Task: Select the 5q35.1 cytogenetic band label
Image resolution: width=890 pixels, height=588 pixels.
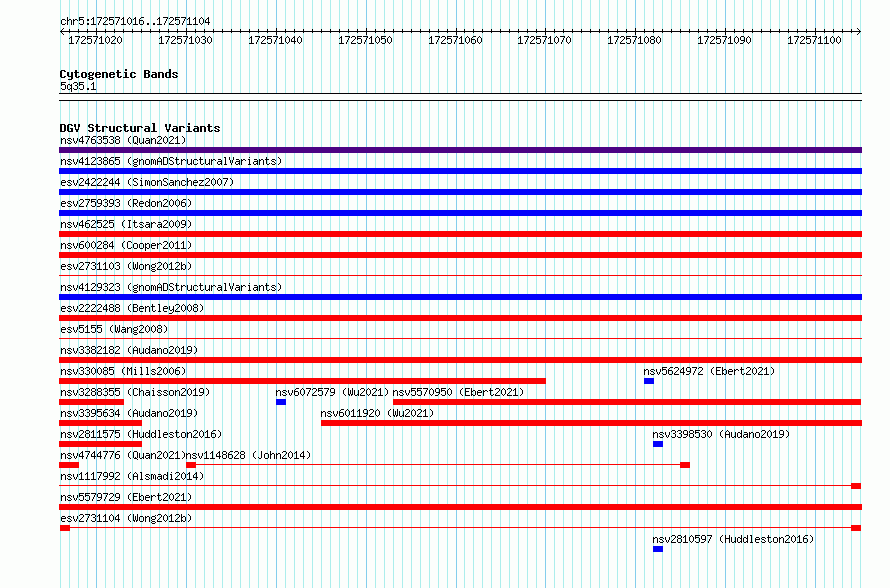Action: [78, 86]
